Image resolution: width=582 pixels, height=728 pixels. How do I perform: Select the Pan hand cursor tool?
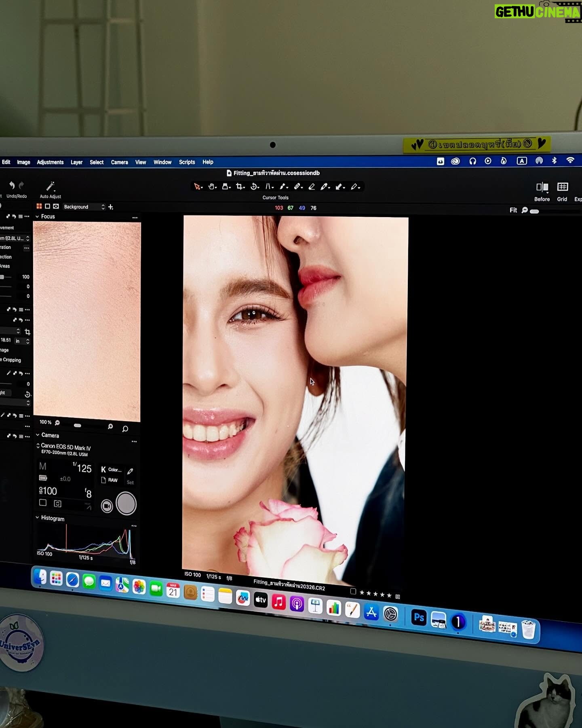pos(212,186)
